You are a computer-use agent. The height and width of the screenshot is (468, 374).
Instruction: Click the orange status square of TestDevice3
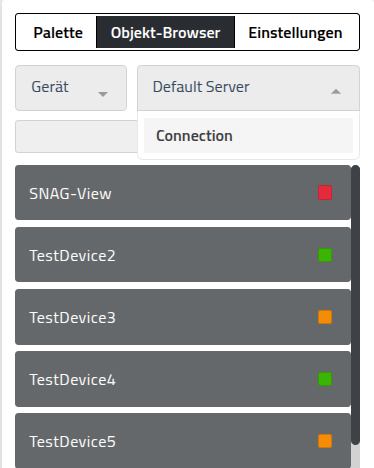pos(325,317)
